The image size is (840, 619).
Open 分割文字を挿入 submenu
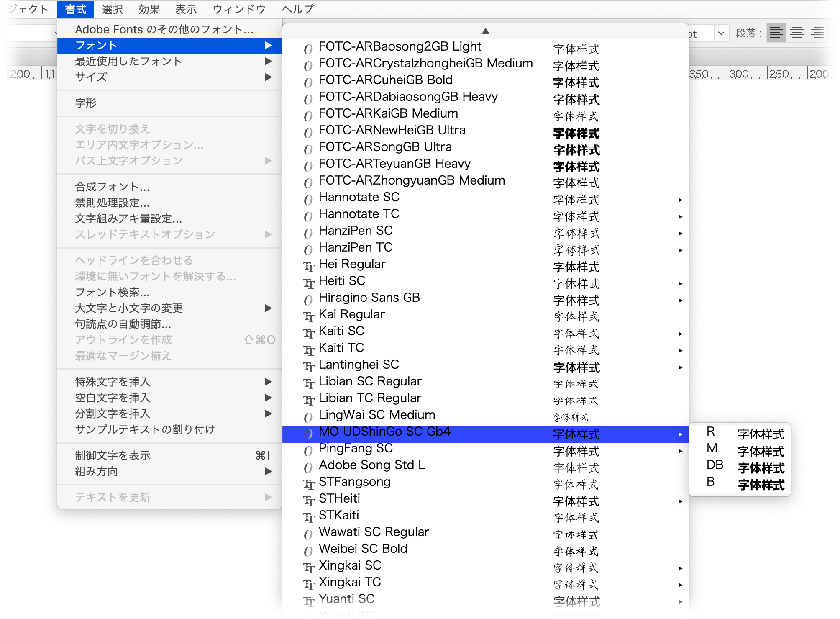point(169,414)
